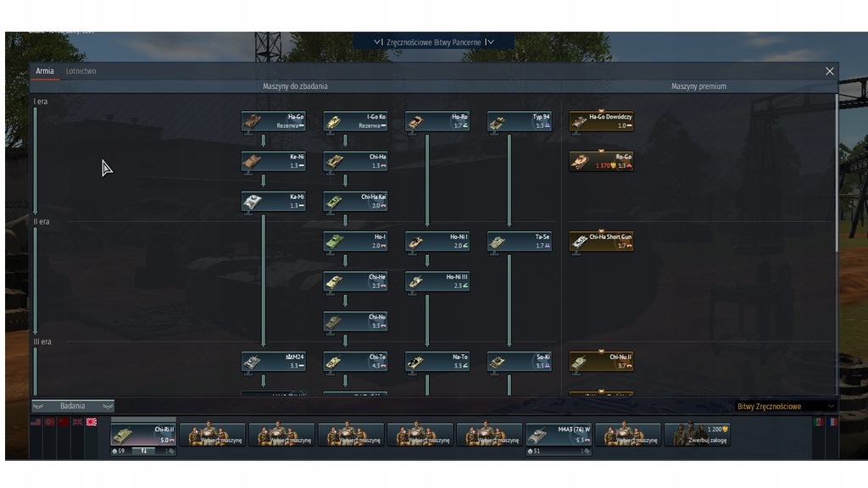
Task: Select the Ha-Go reserve tank
Action: [x=274, y=121]
